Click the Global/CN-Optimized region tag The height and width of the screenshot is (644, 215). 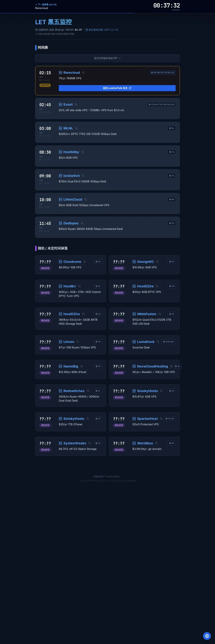pos(161,104)
